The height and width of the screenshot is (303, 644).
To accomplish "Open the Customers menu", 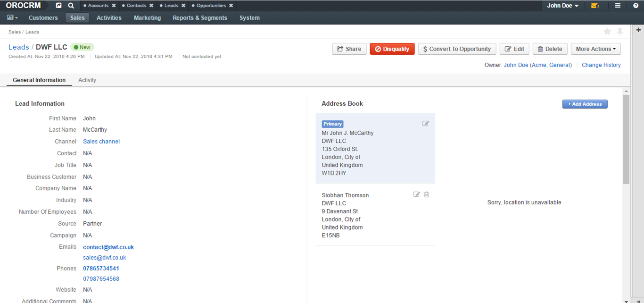I will [x=43, y=18].
